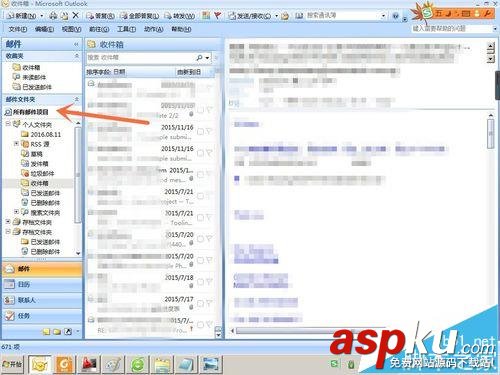Click the folder list icon below 任务
The width and height of the screenshot is (500, 375).
coord(57,332)
